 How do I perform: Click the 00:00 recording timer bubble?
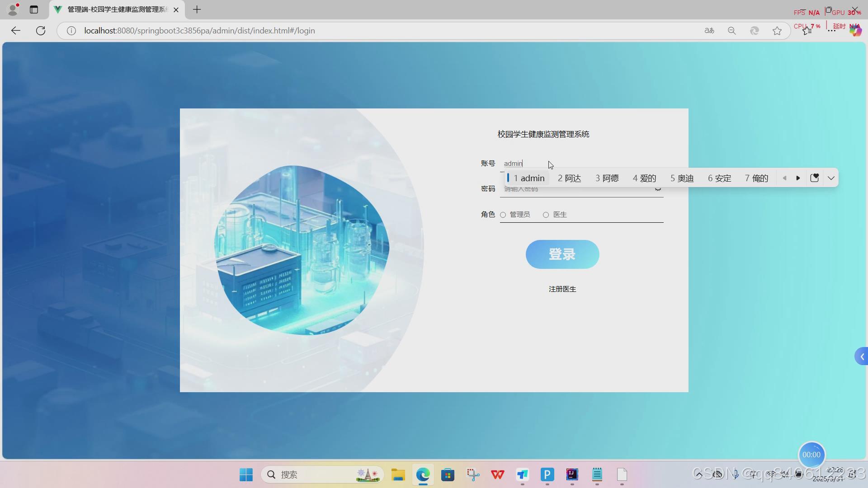coord(811,455)
